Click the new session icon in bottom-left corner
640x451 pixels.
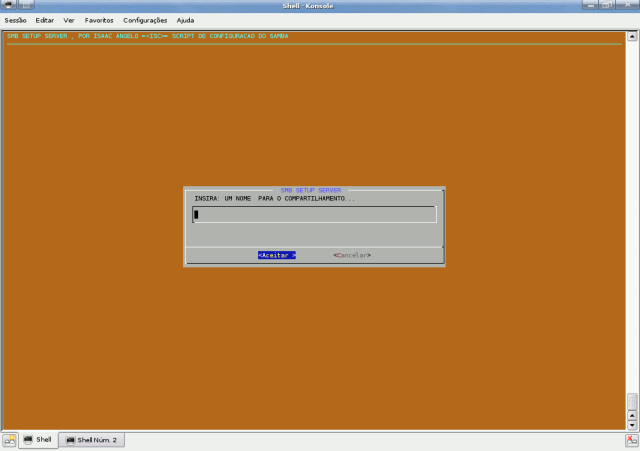[9, 440]
